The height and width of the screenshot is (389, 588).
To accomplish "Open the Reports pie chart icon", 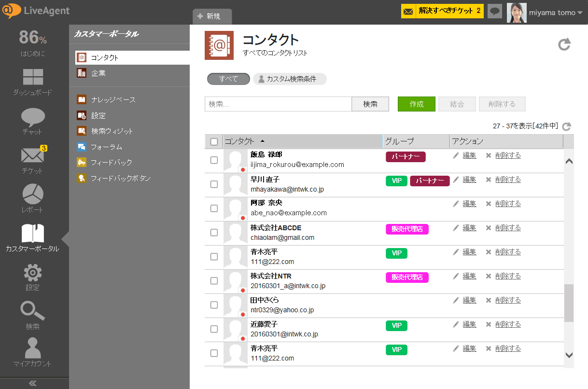I will click(x=32, y=194).
